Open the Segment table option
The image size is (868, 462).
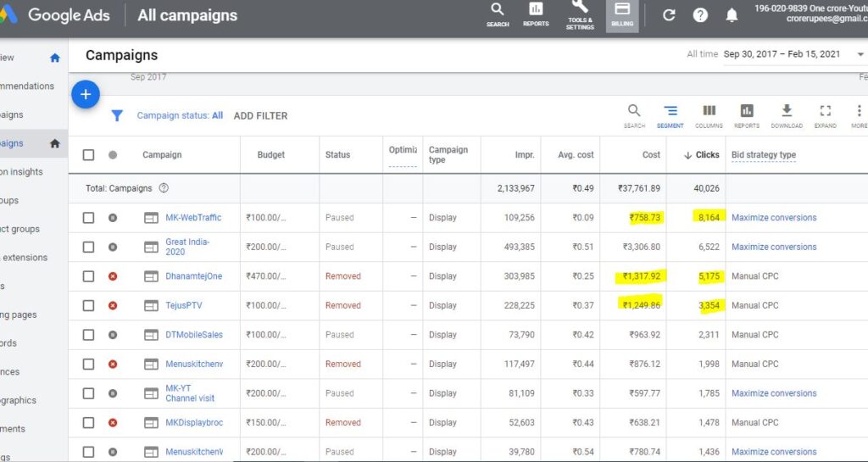(670, 115)
